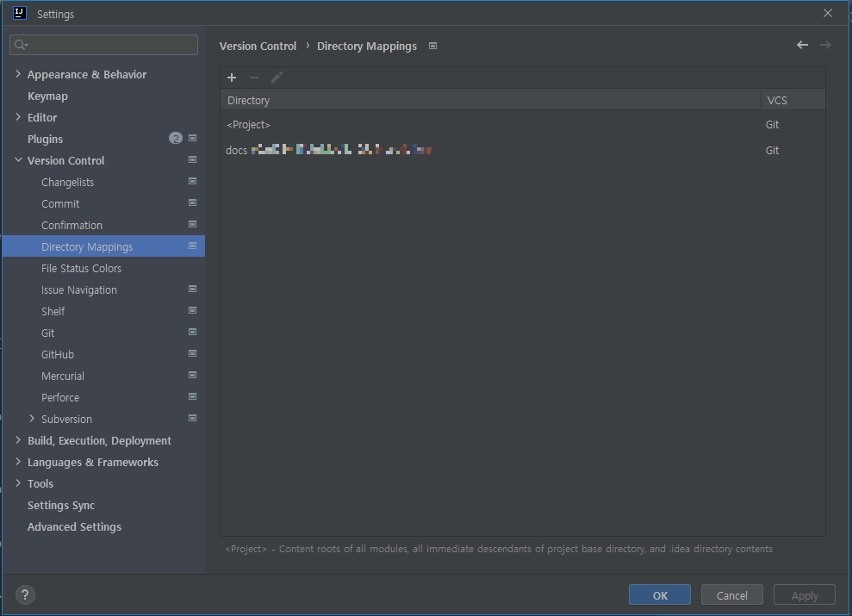Expand the Tools section

click(x=18, y=483)
